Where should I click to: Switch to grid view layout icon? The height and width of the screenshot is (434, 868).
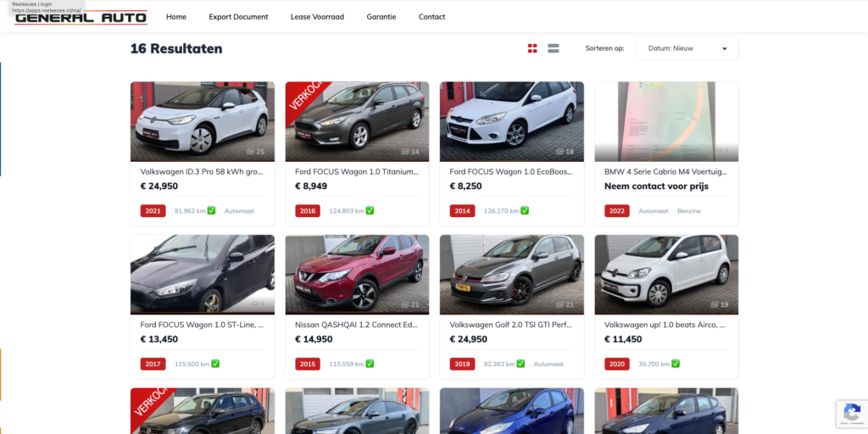[x=532, y=48]
